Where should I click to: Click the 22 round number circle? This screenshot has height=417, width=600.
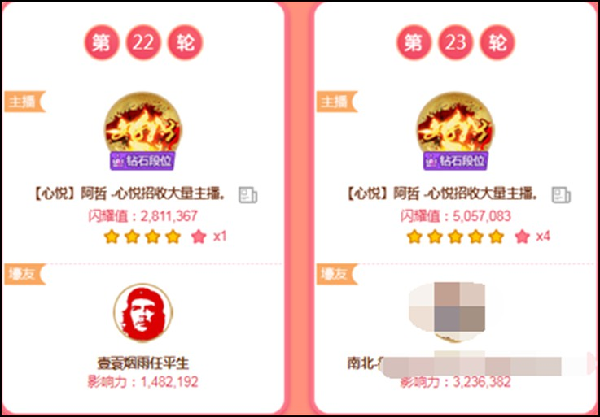point(143,42)
